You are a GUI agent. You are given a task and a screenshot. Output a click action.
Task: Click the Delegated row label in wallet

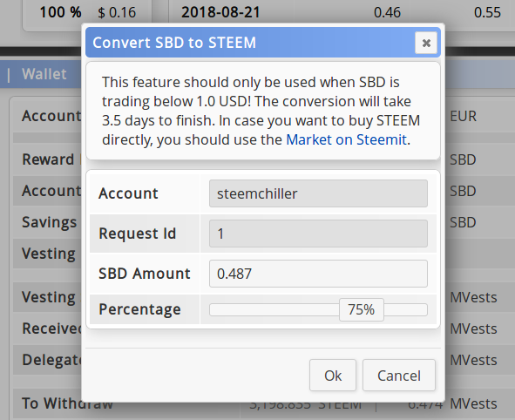click(x=51, y=360)
